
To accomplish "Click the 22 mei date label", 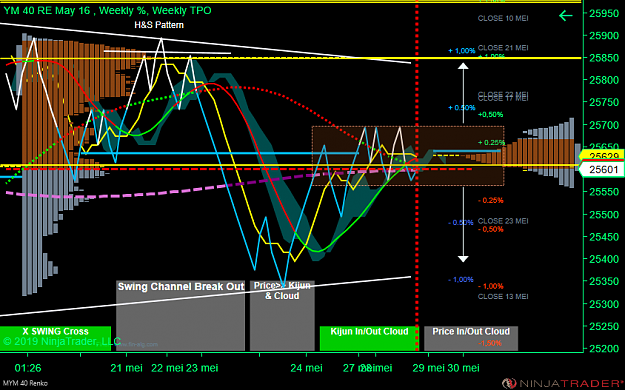I will pos(167,368).
